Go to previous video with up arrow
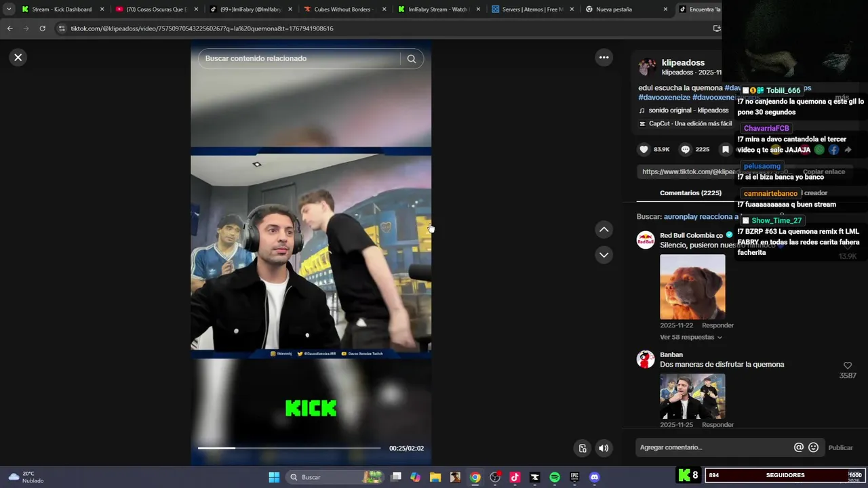The image size is (868, 488). (x=604, y=230)
